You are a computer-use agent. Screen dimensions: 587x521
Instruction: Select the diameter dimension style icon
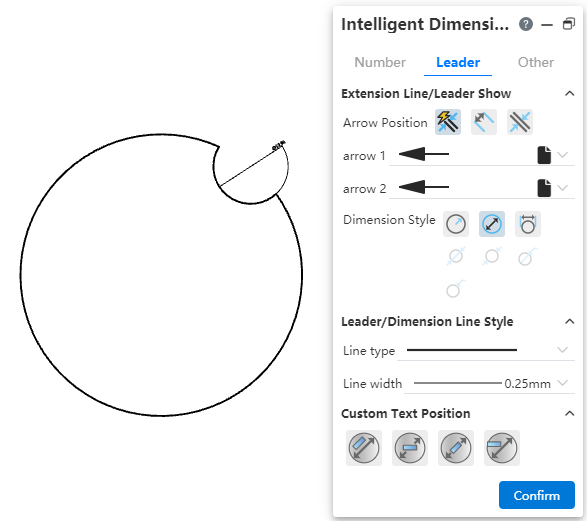[x=492, y=224]
